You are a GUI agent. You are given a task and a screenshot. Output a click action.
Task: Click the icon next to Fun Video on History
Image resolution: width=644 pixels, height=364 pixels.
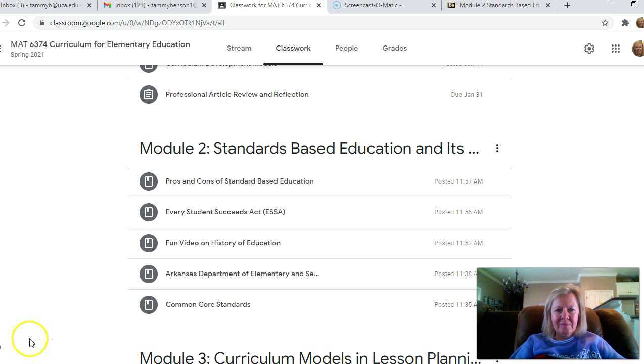coord(148,243)
